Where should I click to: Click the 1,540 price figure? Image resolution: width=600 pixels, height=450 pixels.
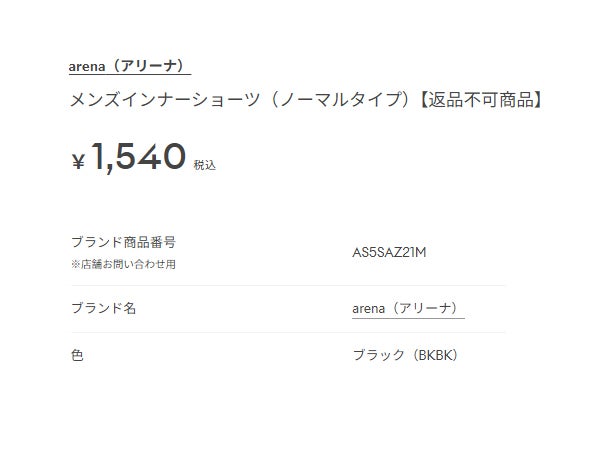[x=138, y=156]
